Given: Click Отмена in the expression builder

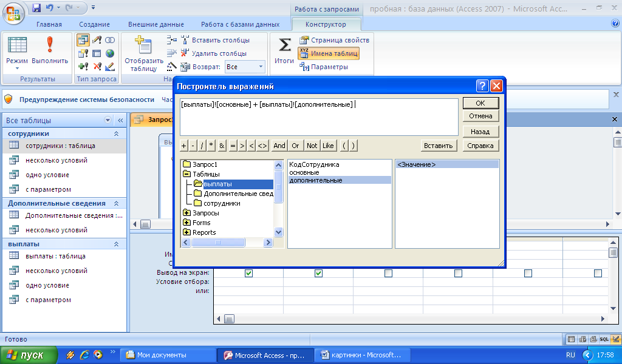Looking at the screenshot, I should (x=480, y=116).
